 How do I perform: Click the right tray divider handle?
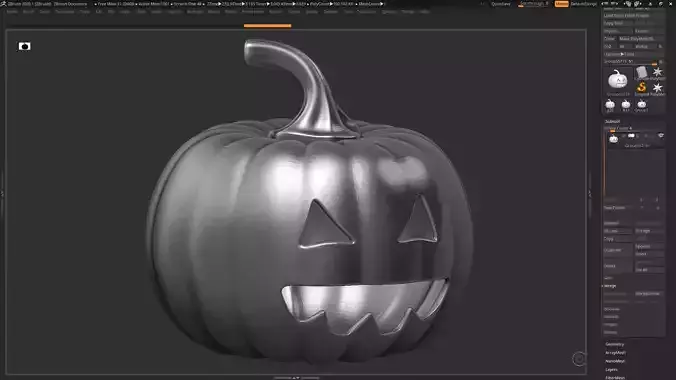click(589, 194)
